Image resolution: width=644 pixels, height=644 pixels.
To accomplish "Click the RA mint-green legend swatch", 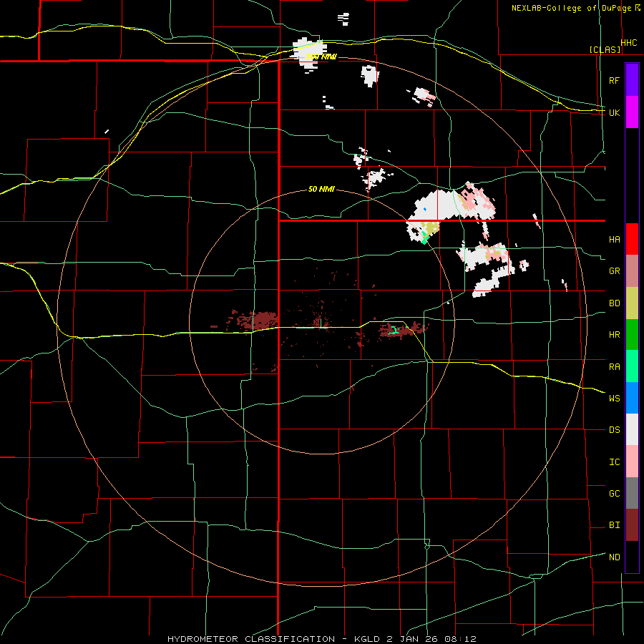I will click(x=632, y=366).
